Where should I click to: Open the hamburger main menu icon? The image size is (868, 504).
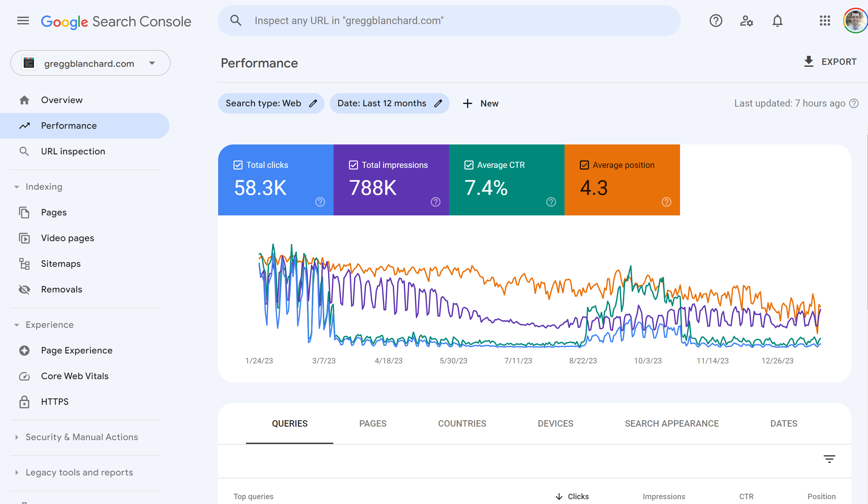point(23,21)
